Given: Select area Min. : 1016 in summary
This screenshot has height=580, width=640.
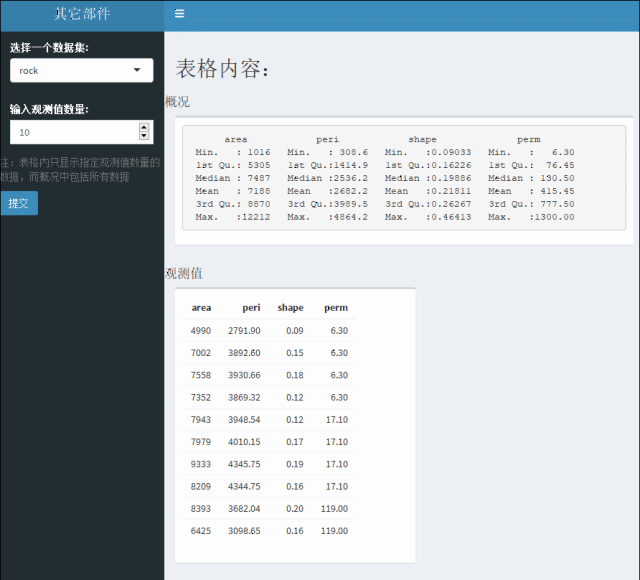Looking at the screenshot, I should pyautogui.click(x=233, y=152).
